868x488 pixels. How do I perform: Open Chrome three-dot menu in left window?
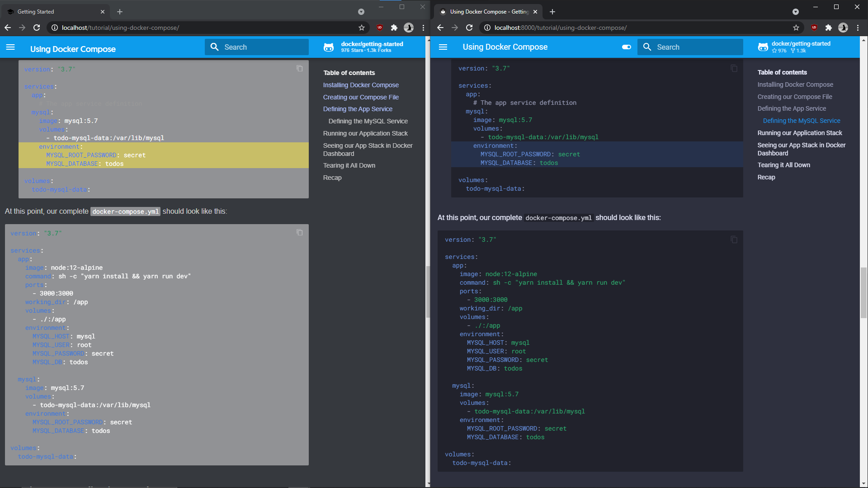423,28
